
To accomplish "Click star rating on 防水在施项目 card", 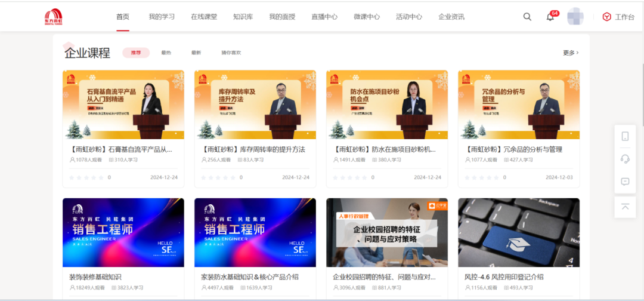I will (350, 177).
